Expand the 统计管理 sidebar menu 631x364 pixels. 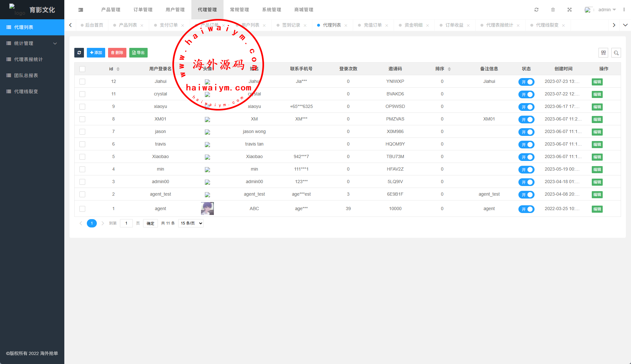[x=32, y=43]
